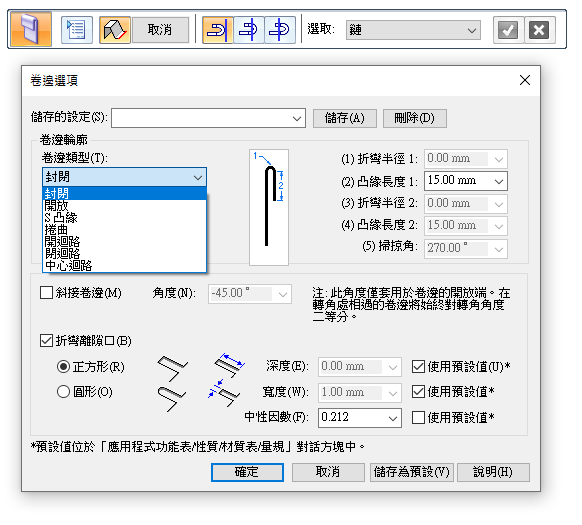Click the X cancel icon in command bar
Viewport: 582px width, 525px height.
tap(539, 30)
